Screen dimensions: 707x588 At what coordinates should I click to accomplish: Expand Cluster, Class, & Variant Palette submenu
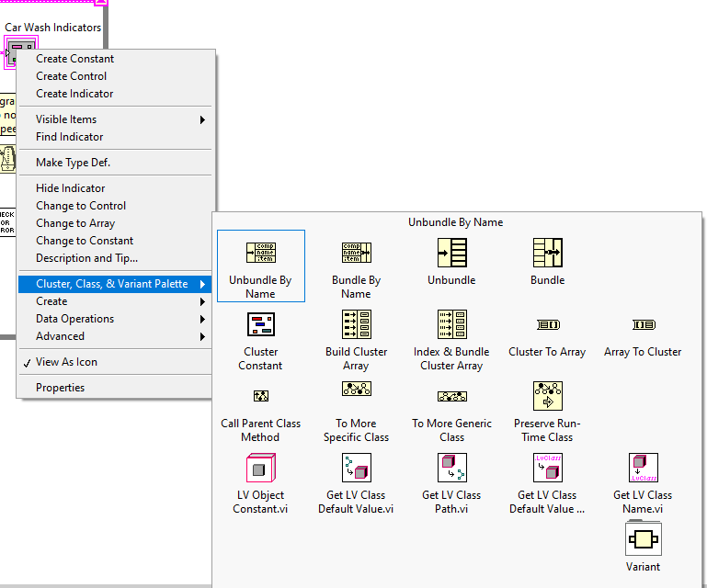[x=116, y=284]
